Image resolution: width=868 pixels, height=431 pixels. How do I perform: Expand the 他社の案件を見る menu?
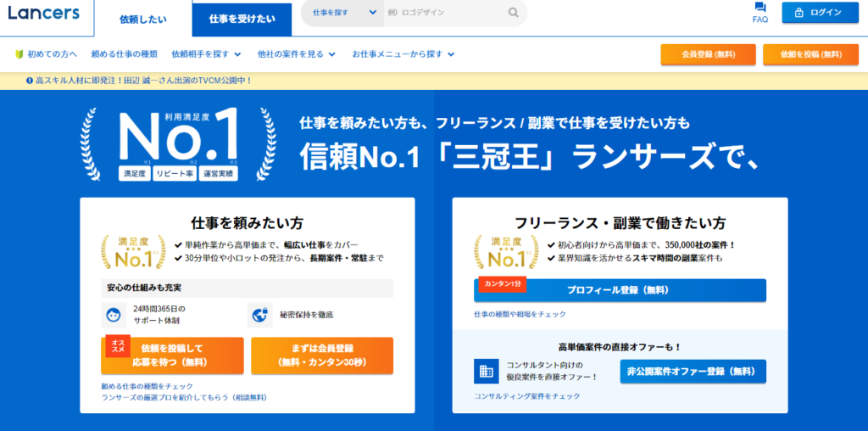coord(296,54)
